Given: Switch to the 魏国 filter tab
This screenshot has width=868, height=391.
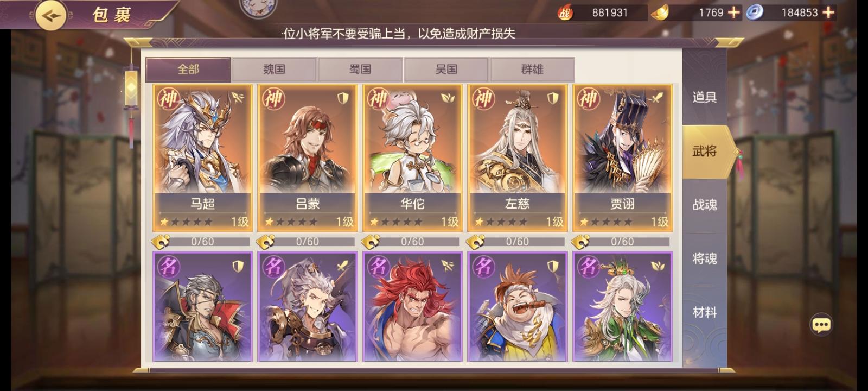Looking at the screenshot, I should click(x=274, y=70).
